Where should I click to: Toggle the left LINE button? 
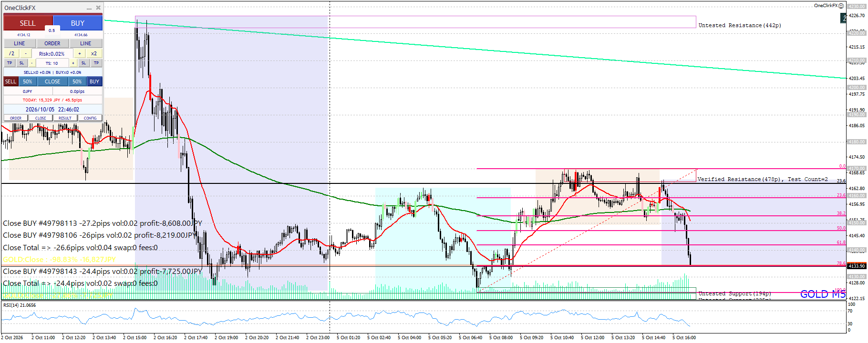[x=20, y=43]
